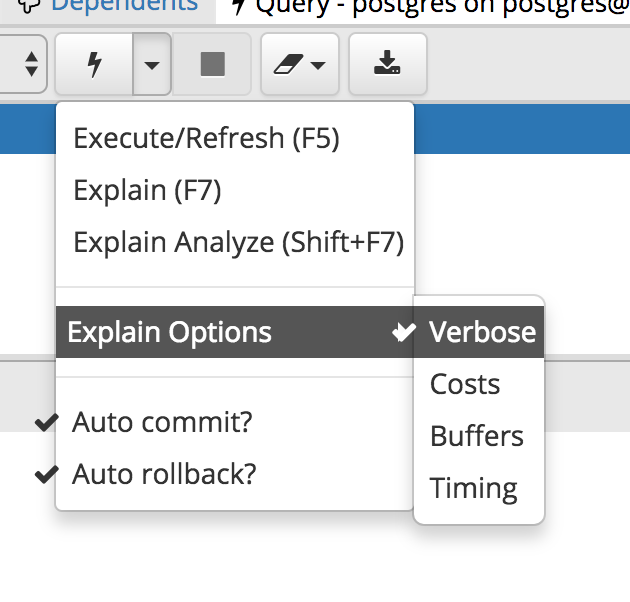Select Explain Analyze (Shift+F7) option
Screen dimensions: 630x602
click(x=238, y=242)
